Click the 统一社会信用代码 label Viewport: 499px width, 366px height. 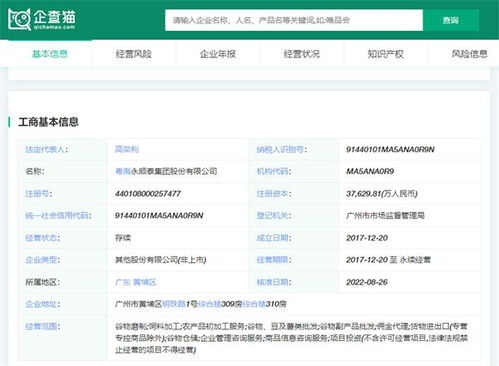coord(58,215)
